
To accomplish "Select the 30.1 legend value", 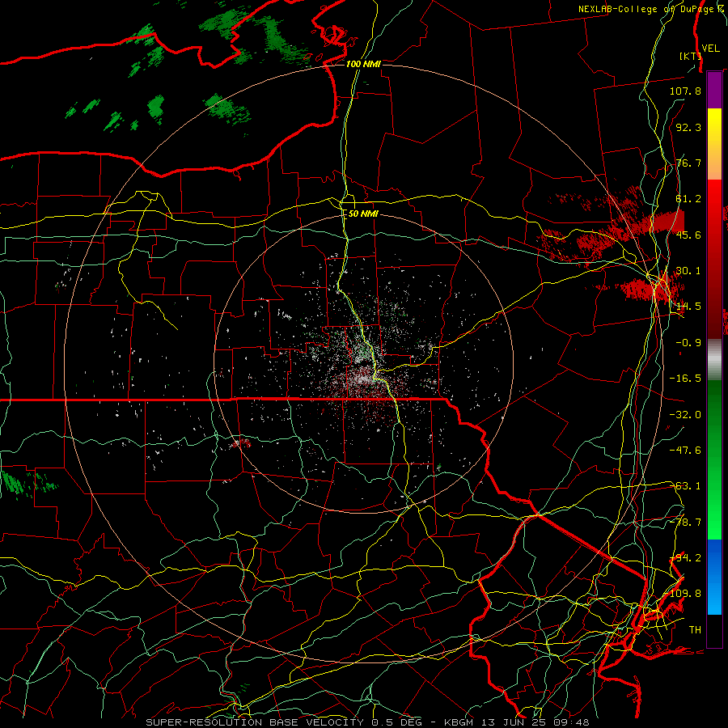I will [x=688, y=271].
